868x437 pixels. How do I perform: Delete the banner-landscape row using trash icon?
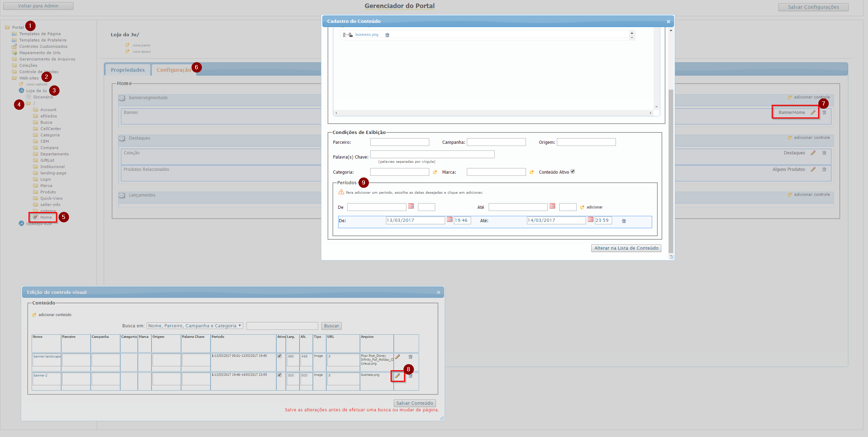click(410, 357)
